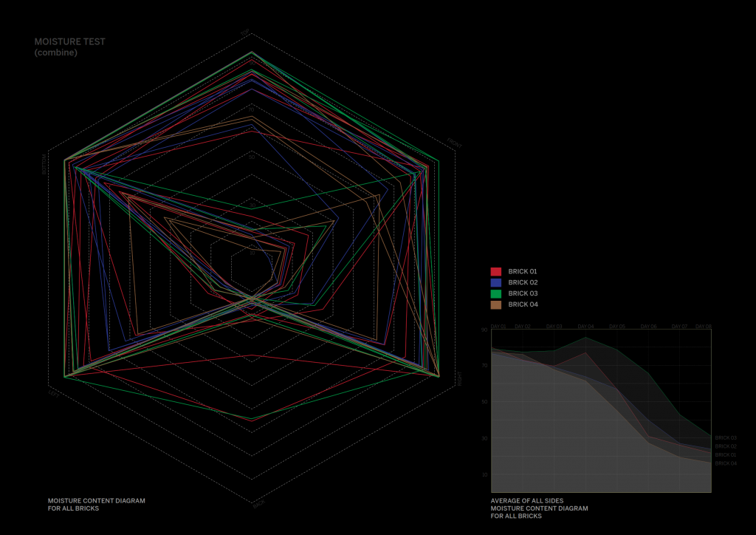756x535 pixels.
Task: Select the BRICK 01 legend label
Action: (x=523, y=271)
